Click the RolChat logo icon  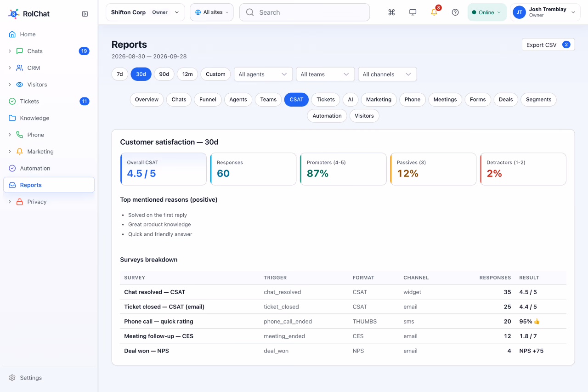[x=14, y=14]
